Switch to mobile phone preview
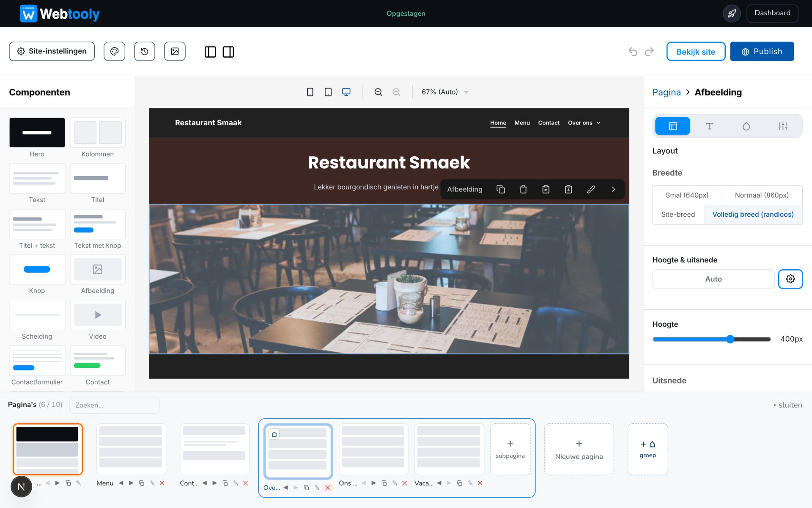 (310, 92)
